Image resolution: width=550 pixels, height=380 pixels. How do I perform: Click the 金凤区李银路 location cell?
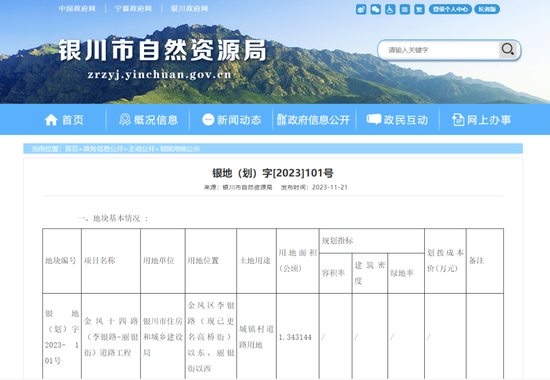tap(211, 337)
